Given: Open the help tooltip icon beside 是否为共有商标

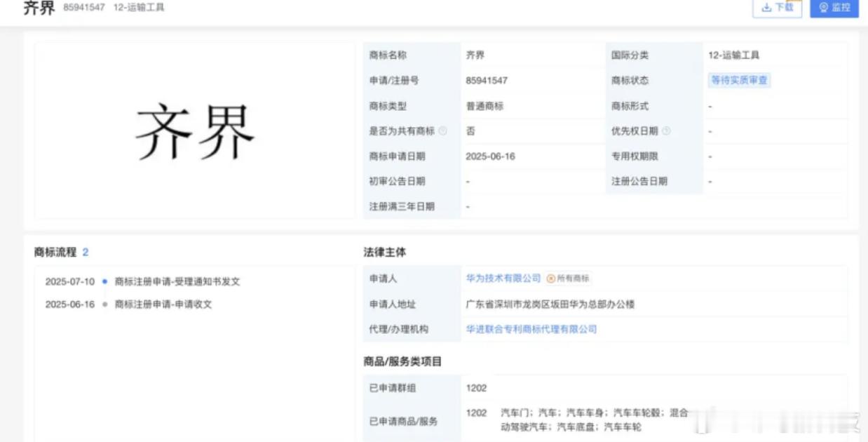Looking at the screenshot, I should tap(442, 130).
